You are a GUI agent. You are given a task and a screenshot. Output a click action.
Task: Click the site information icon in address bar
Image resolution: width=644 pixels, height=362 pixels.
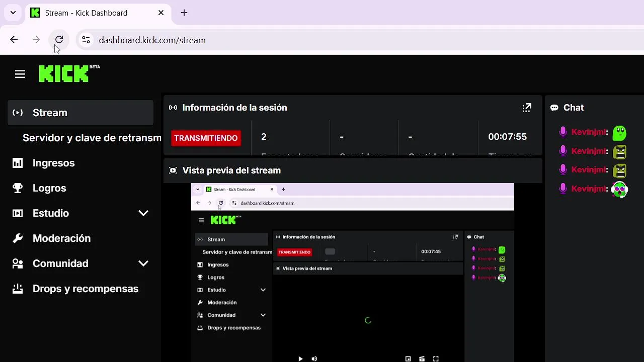point(86,40)
